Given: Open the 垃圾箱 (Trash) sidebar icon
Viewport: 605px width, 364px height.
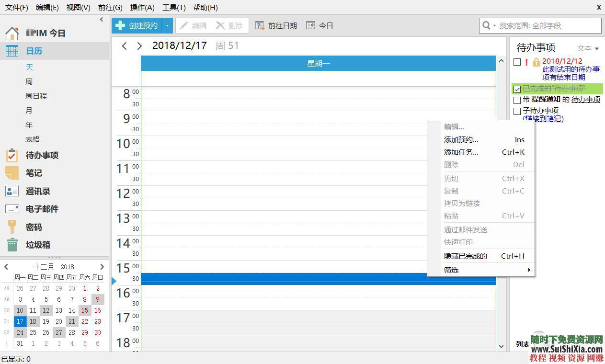Looking at the screenshot, I should pos(11,245).
